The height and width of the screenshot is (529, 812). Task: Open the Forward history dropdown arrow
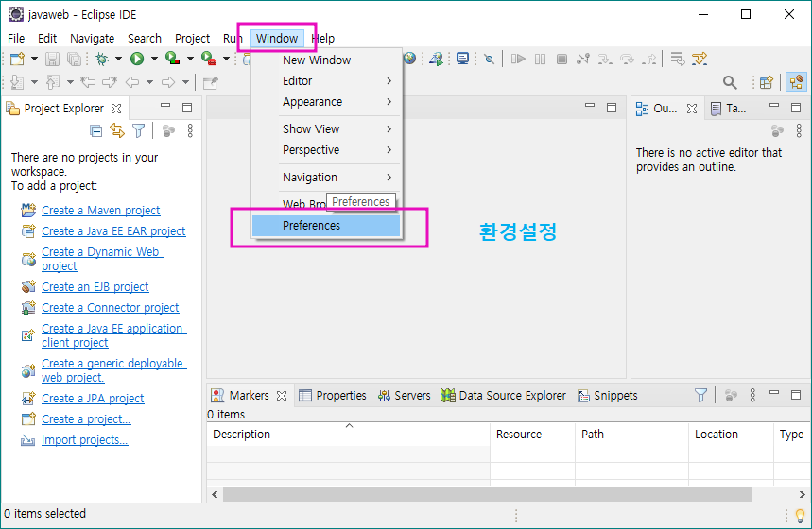pos(185,82)
